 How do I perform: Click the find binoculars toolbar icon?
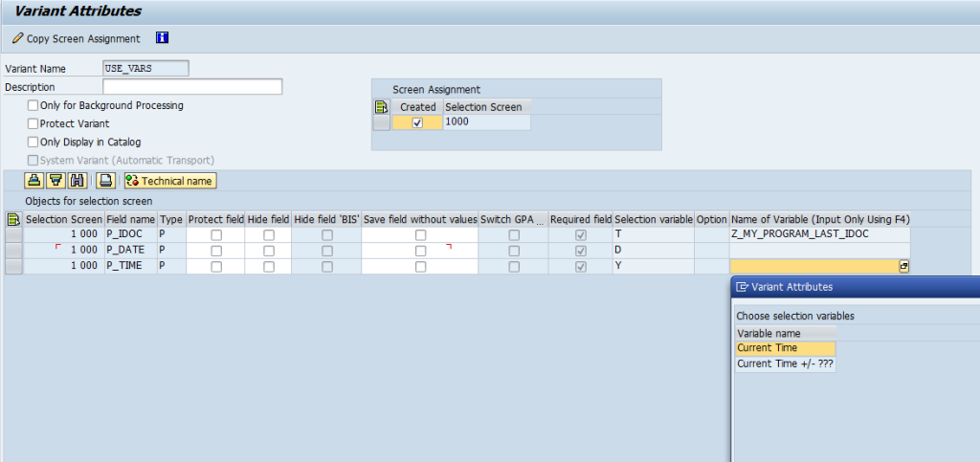[78, 181]
